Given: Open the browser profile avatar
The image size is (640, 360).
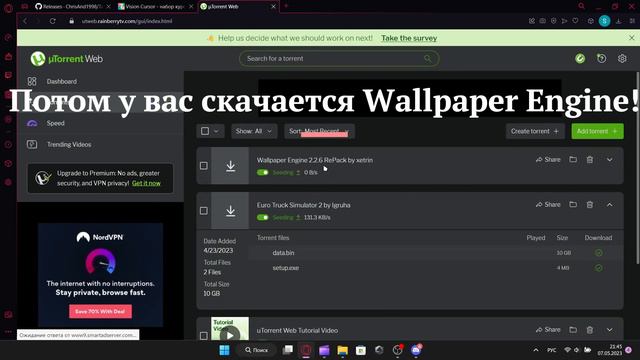Looking at the screenshot, I should pyautogui.click(x=604, y=21).
